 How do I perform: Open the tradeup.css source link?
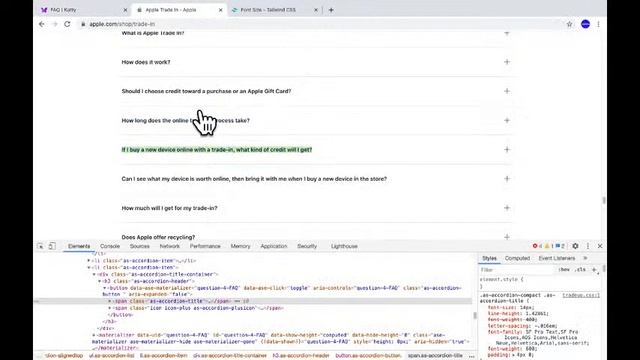pos(581,295)
